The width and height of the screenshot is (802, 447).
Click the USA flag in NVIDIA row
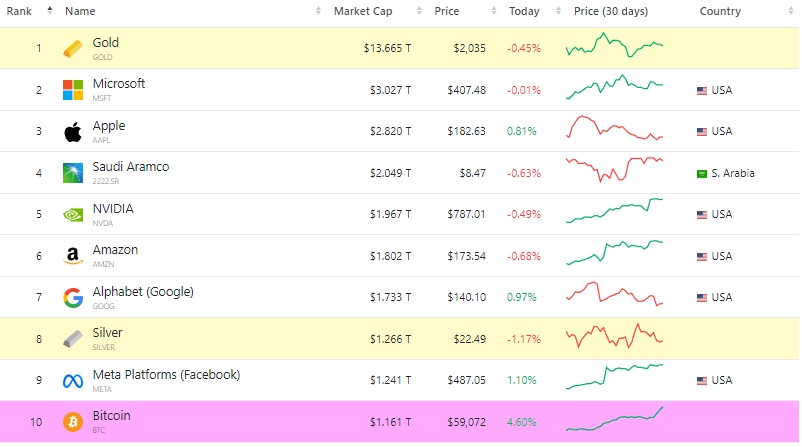(702, 215)
